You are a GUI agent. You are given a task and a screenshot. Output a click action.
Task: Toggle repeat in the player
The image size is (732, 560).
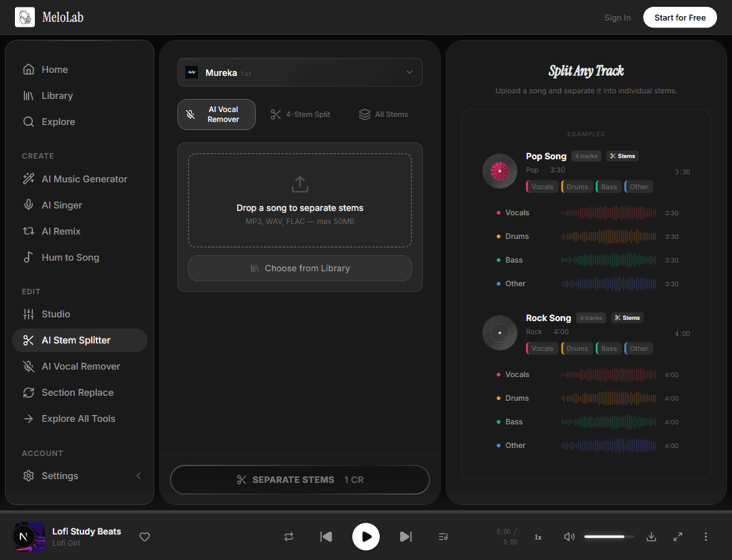[x=289, y=536]
